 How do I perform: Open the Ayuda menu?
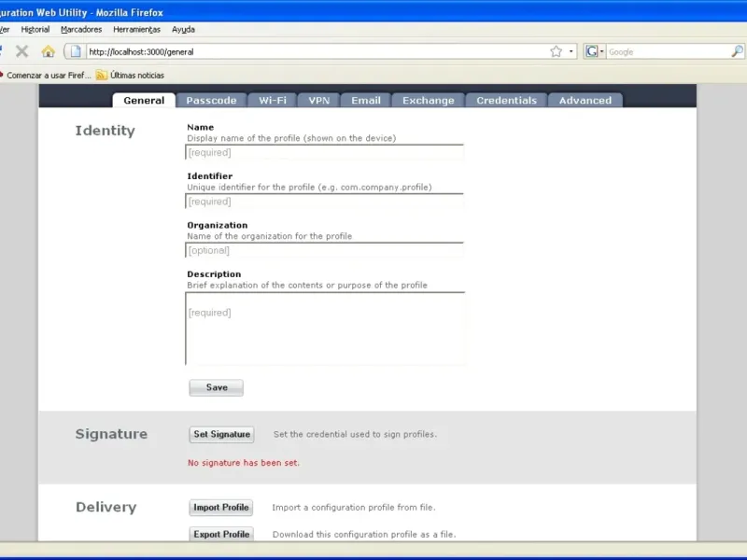tap(183, 30)
